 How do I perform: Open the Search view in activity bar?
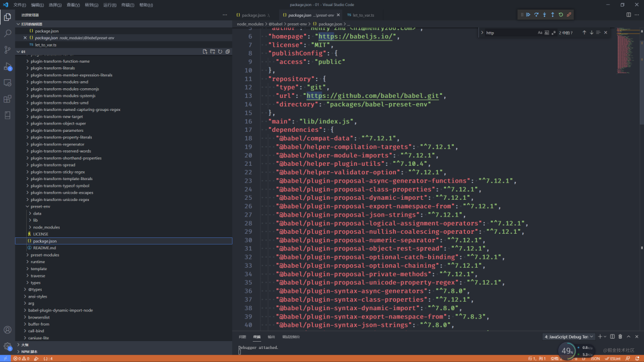(x=8, y=35)
